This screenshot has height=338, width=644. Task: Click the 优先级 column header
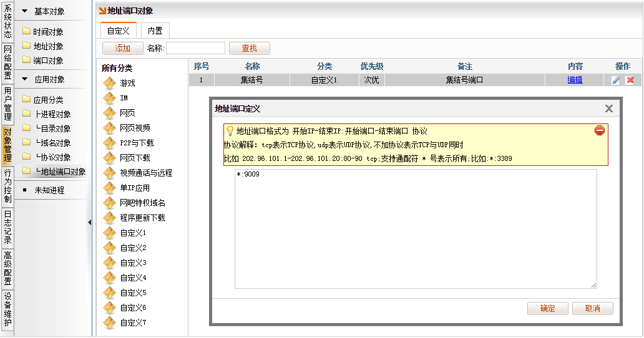[x=372, y=67]
